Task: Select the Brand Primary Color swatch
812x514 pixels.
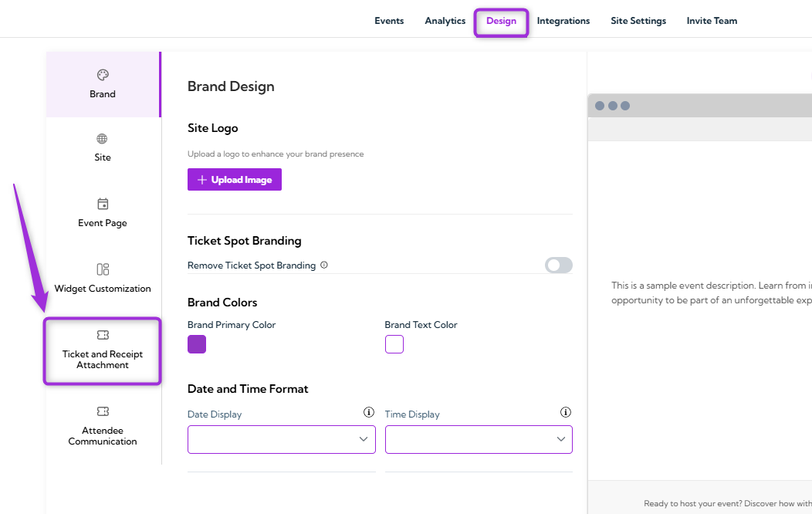Action: coord(197,344)
